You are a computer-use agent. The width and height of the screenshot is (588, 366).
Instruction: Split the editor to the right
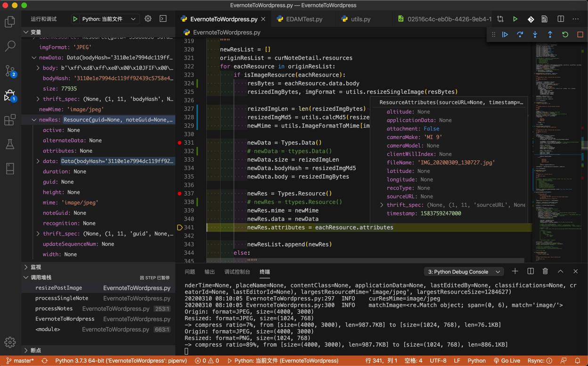(x=561, y=19)
